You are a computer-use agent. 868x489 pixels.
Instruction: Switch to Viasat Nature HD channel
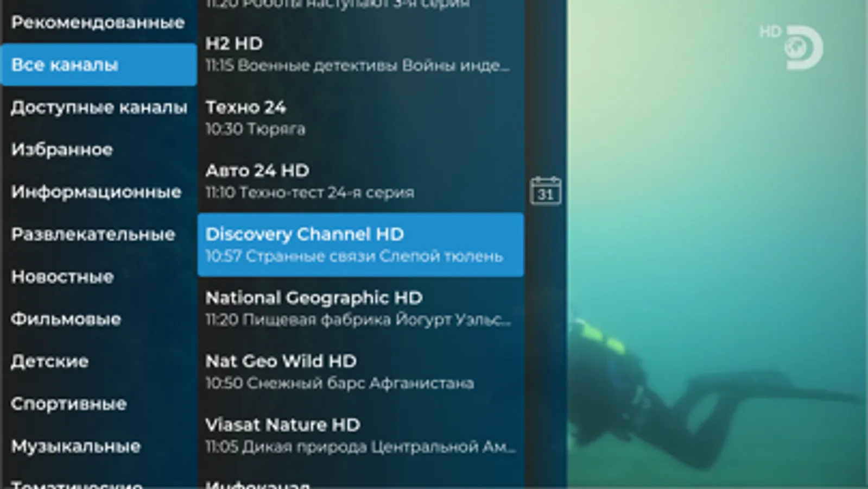coord(360,435)
